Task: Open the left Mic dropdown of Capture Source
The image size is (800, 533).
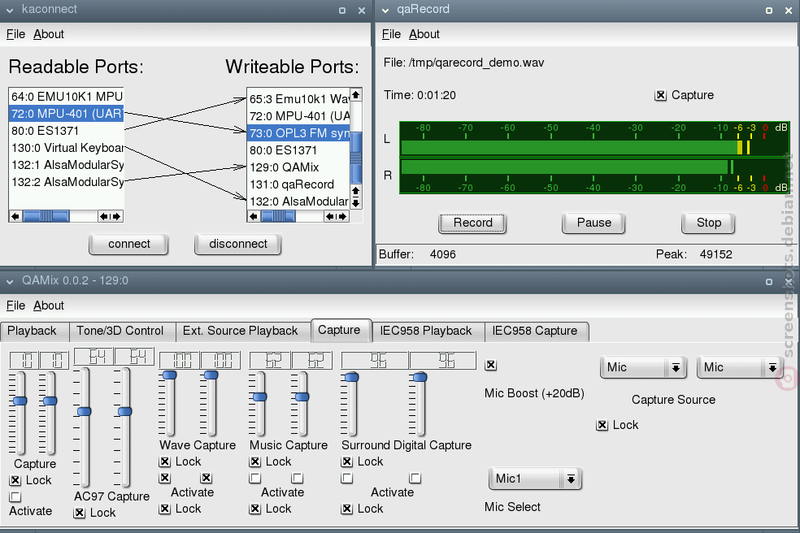Action: (x=643, y=367)
